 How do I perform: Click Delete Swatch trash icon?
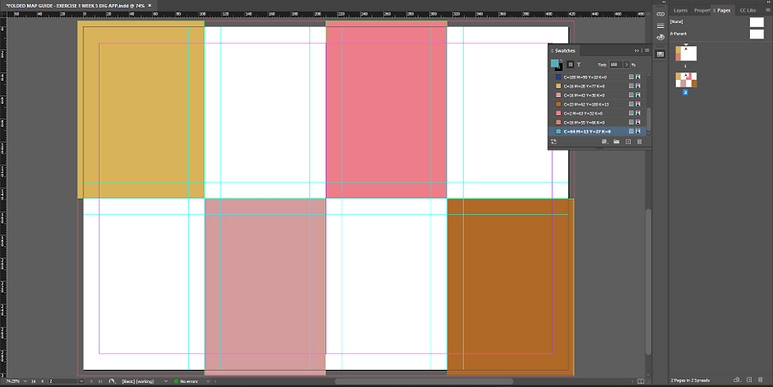[639, 141]
